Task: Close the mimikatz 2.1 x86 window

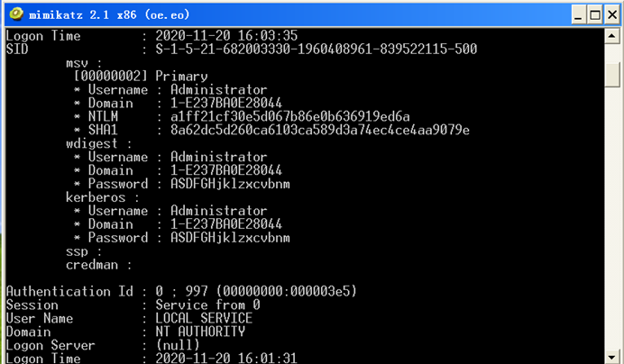Action: tap(612, 14)
